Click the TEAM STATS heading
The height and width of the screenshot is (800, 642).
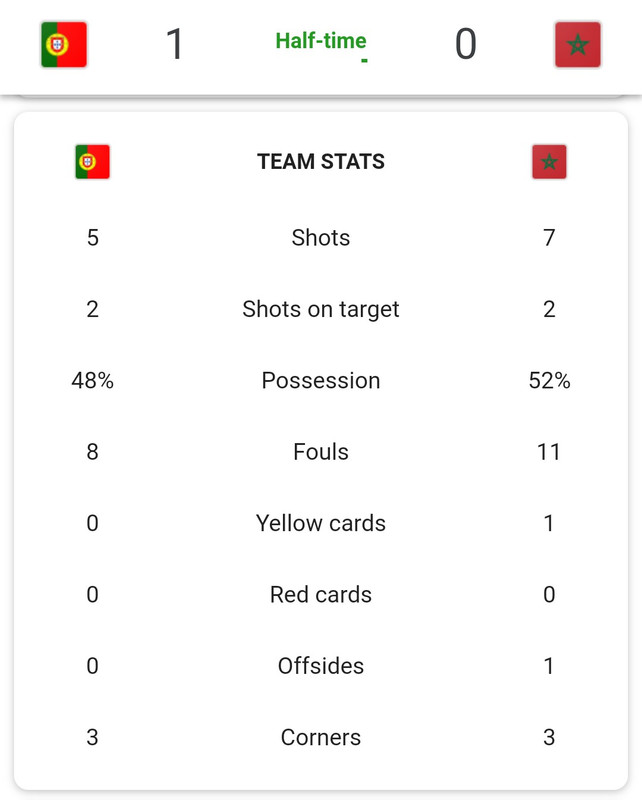(321, 162)
